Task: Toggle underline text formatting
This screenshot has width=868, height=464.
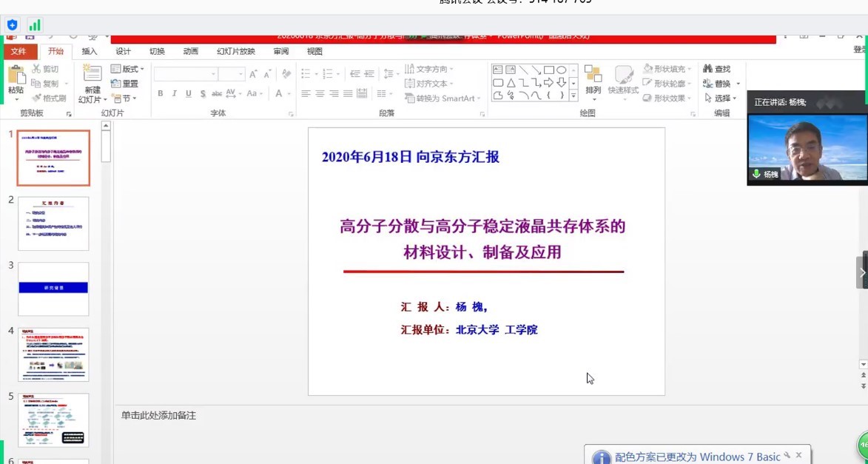Action: 189,94
